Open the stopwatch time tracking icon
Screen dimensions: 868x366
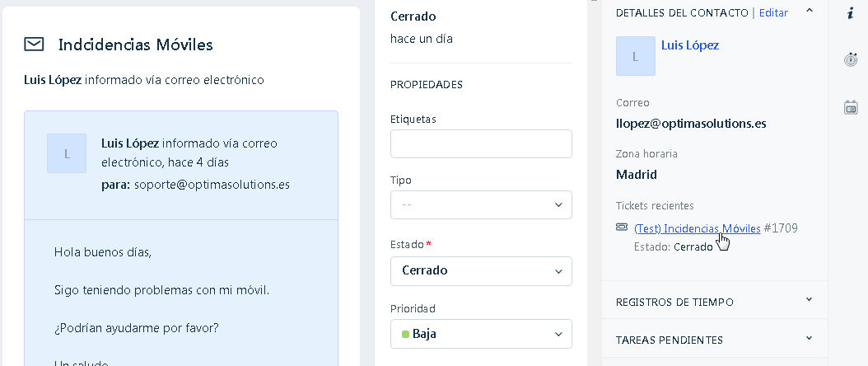tap(851, 59)
